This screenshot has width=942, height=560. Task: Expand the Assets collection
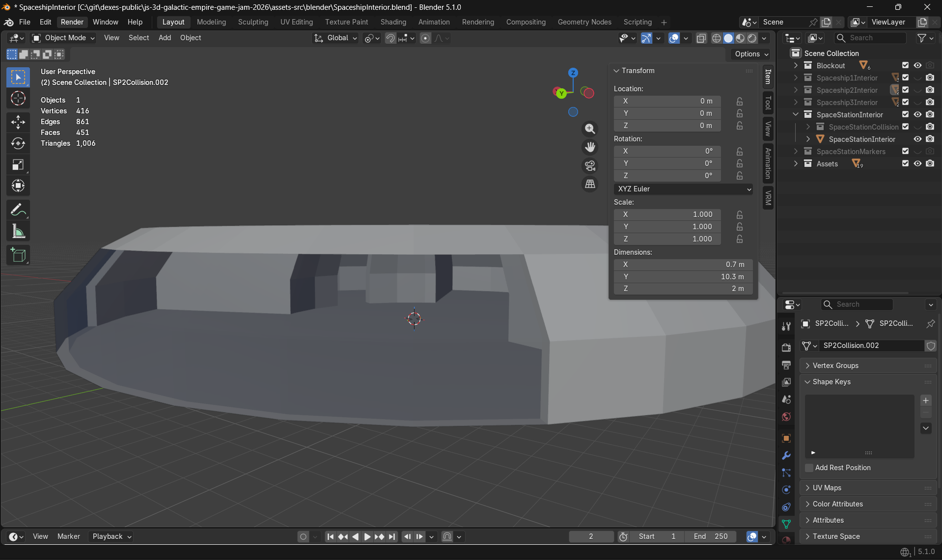[796, 163]
